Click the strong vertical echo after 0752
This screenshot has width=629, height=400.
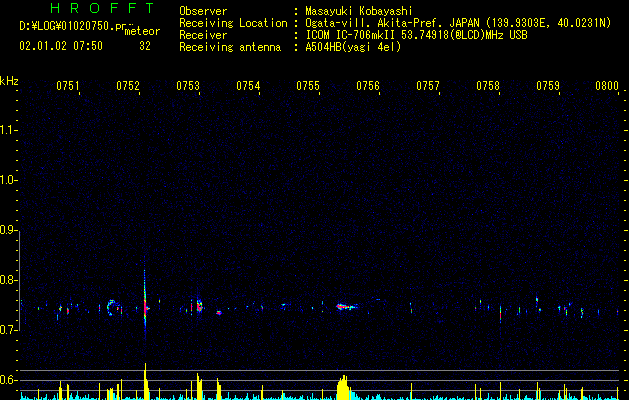click(145, 299)
